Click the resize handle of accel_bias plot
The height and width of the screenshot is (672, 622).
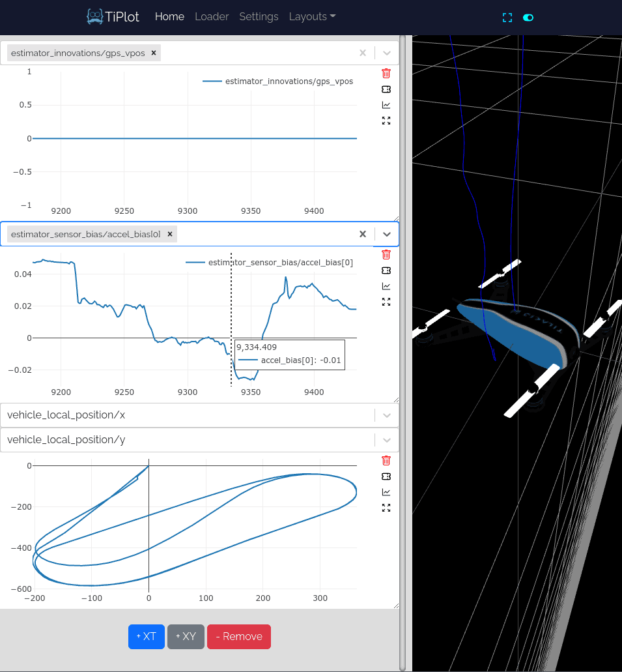tap(396, 400)
